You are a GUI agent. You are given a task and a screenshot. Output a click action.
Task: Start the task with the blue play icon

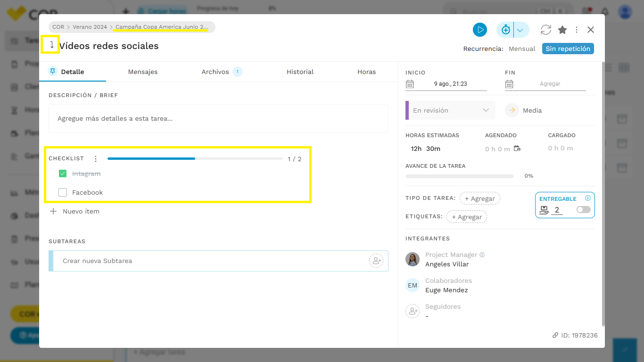pos(480,30)
